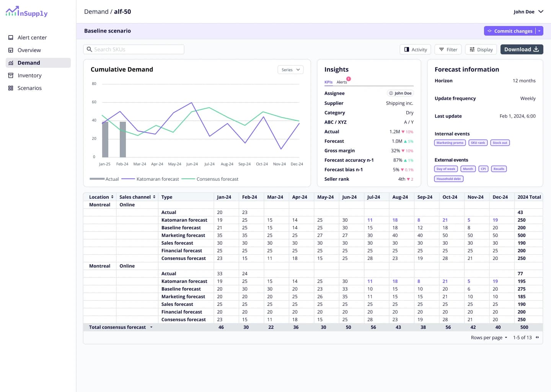Open the Scenarios section
The width and height of the screenshot is (551, 392).
[29, 88]
